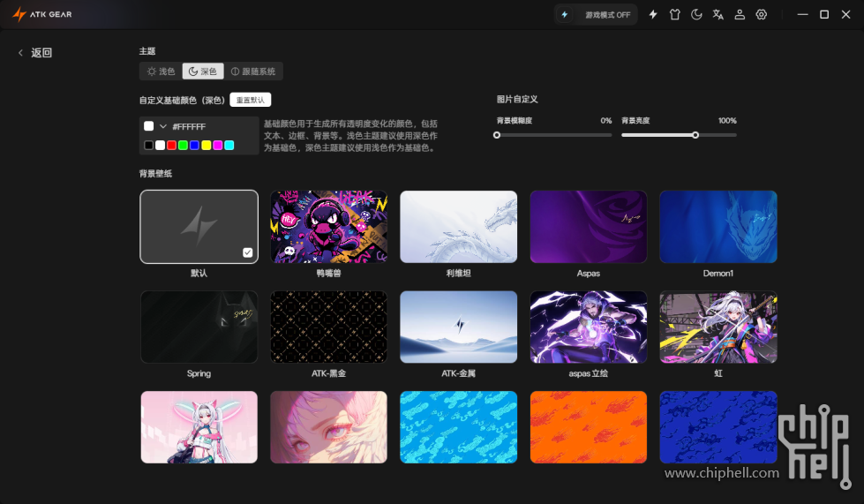Select the dark blue cloud wallpaper
The width and height of the screenshot is (864, 504).
pyautogui.click(x=718, y=427)
